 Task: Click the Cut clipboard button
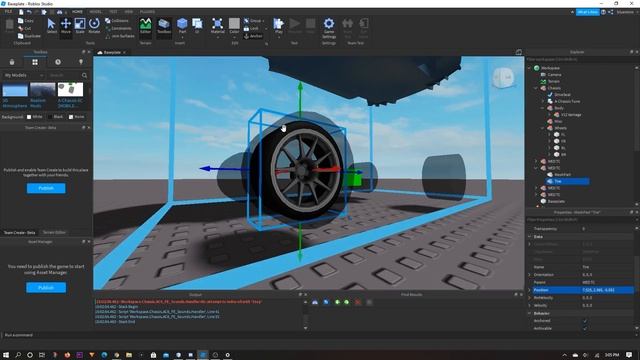tap(25, 28)
